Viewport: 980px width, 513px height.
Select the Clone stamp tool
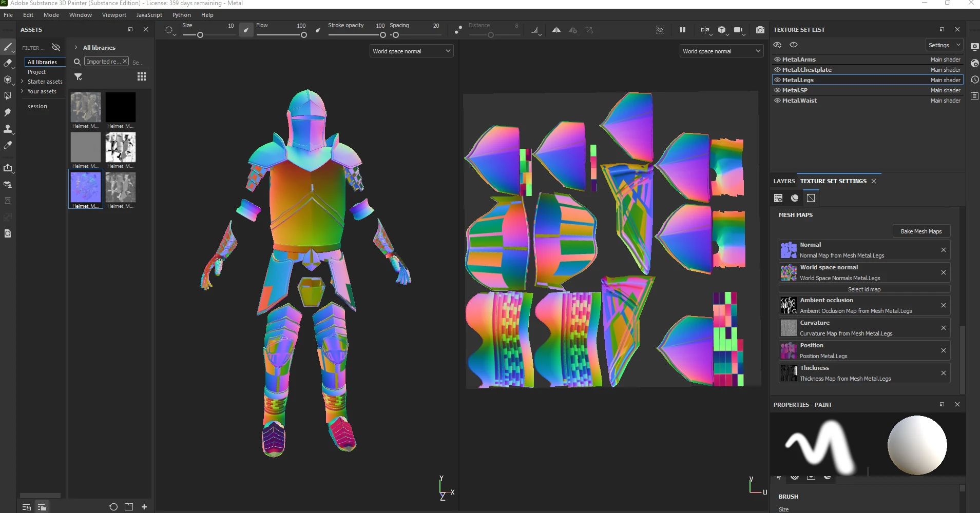[x=8, y=129]
